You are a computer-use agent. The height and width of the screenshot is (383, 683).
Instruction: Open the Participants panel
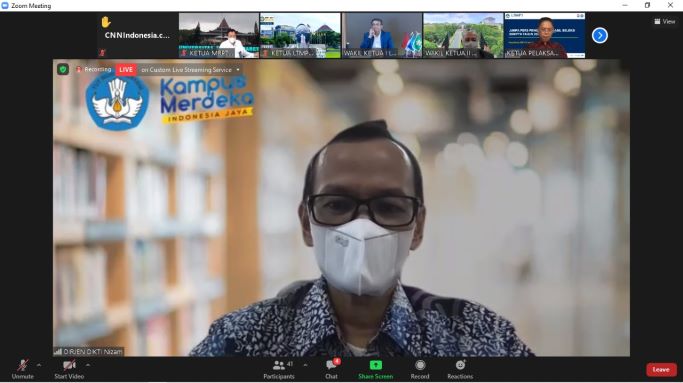(x=279, y=369)
